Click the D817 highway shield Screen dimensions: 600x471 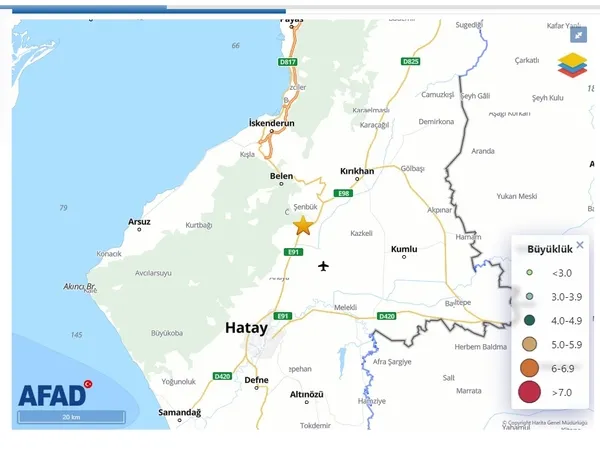(287, 62)
